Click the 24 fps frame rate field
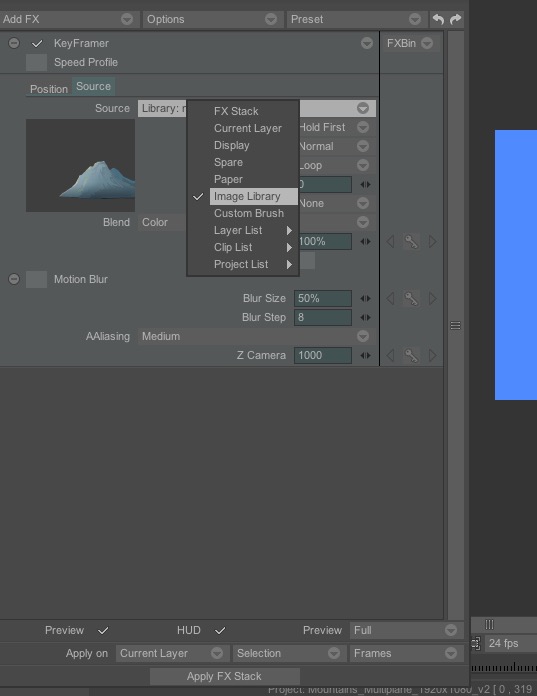Image resolution: width=537 pixels, height=696 pixels. tap(510, 643)
